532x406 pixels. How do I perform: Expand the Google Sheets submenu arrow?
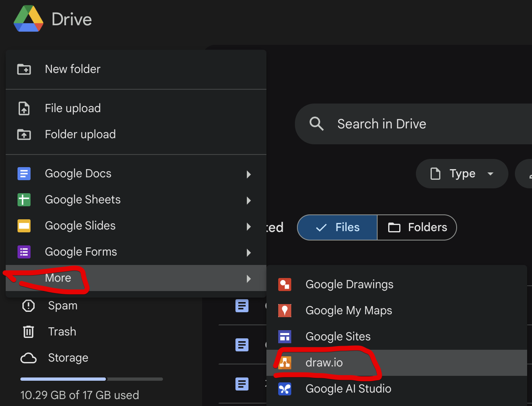(x=248, y=201)
